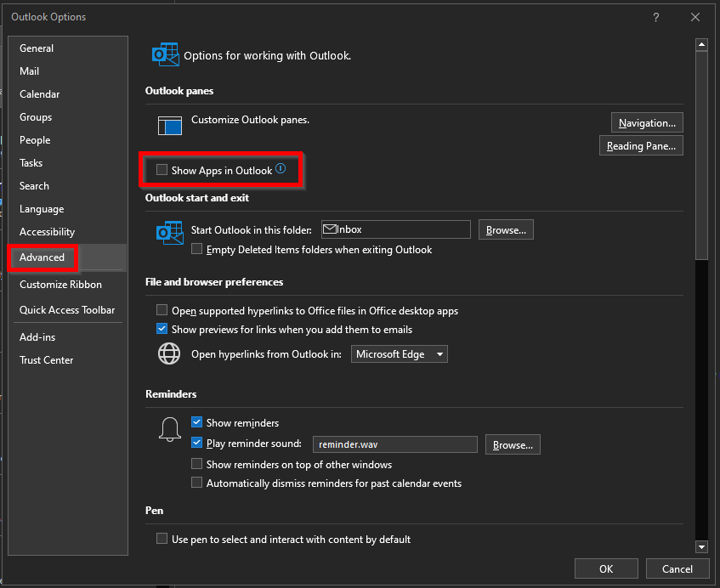Image resolution: width=720 pixels, height=588 pixels.
Task: Enable Open supported hyperlinks in Office desktop apps
Action: click(162, 310)
